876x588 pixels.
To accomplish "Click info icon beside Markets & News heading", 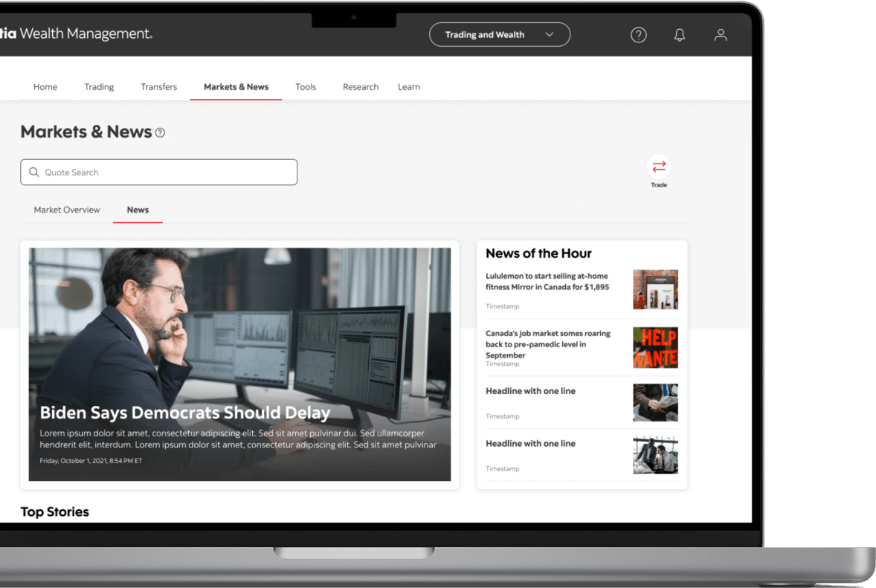I will 160,133.
